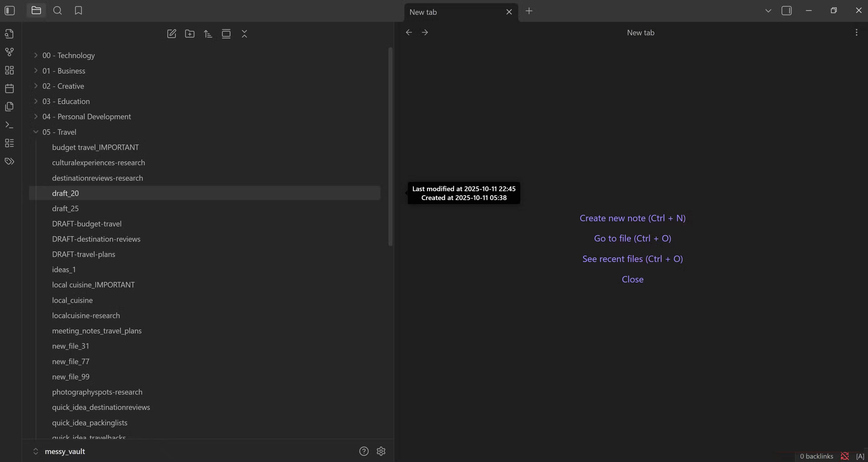Open the graph view from the ribbon
Viewport: 868px width, 462px height.
[x=9, y=52]
